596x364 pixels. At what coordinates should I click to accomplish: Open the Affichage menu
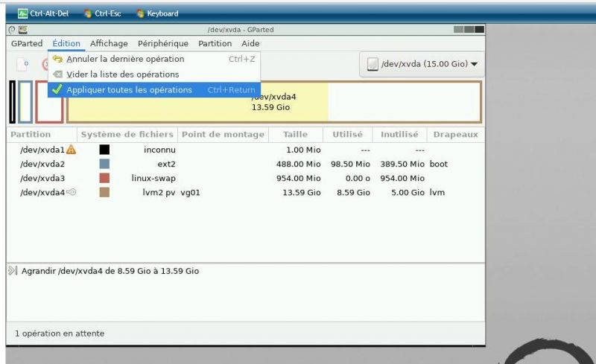(109, 43)
